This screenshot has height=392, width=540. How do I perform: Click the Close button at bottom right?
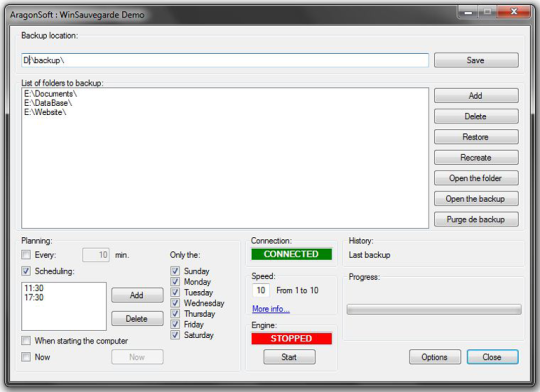492,357
